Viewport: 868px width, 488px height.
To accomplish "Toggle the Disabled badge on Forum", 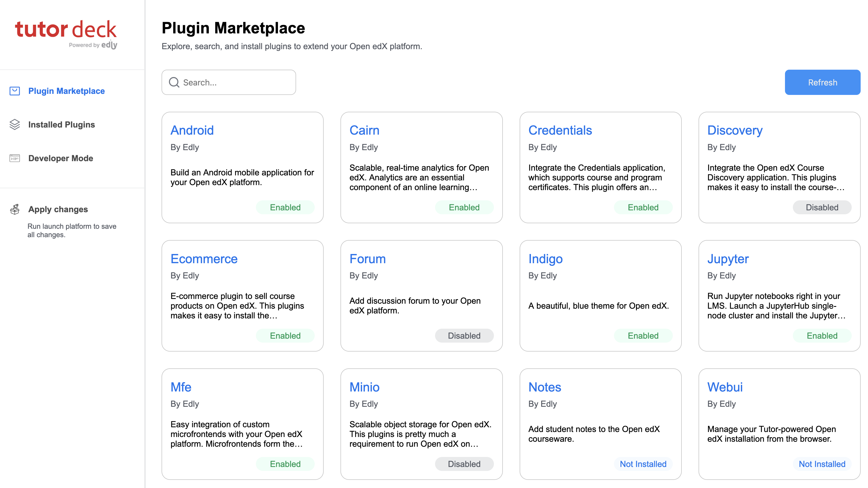I will [x=464, y=335].
